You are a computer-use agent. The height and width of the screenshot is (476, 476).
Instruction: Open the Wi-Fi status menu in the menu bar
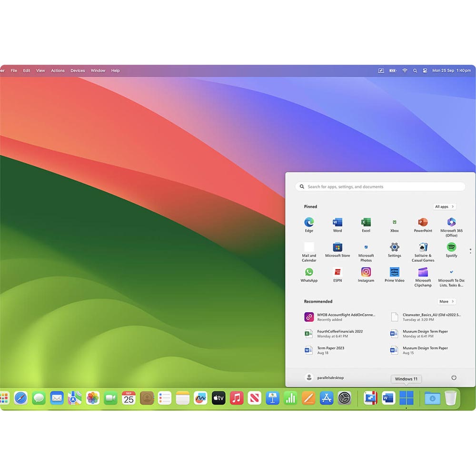click(404, 70)
